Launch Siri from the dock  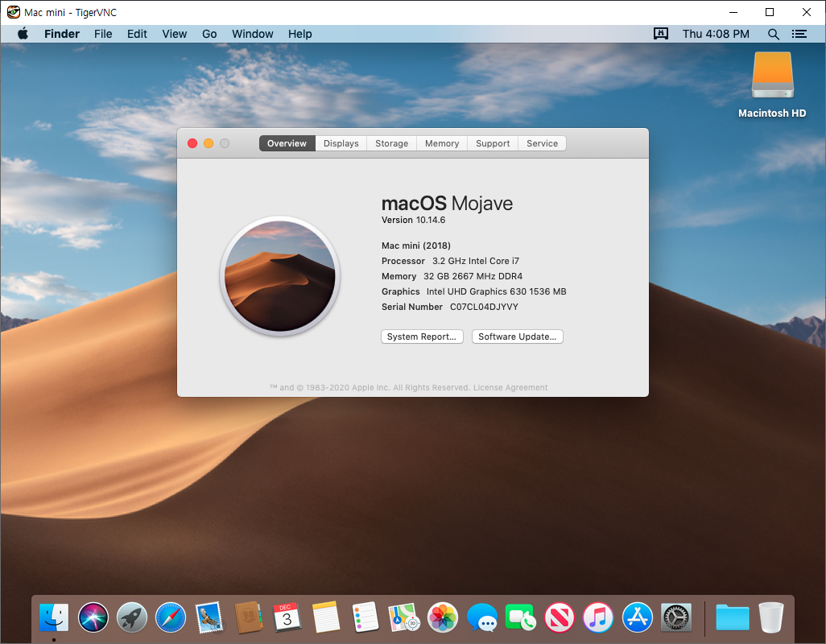pyautogui.click(x=93, y=617)
